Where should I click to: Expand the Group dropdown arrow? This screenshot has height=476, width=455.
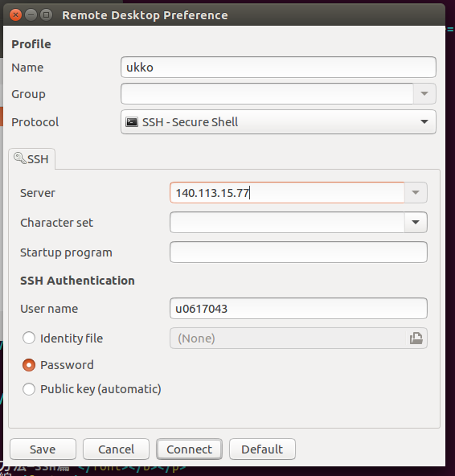pos(424,94)
